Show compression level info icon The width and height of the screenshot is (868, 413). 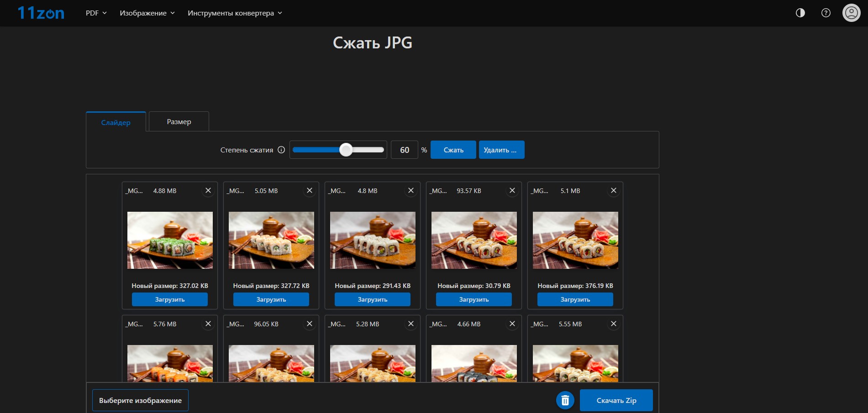281,150
